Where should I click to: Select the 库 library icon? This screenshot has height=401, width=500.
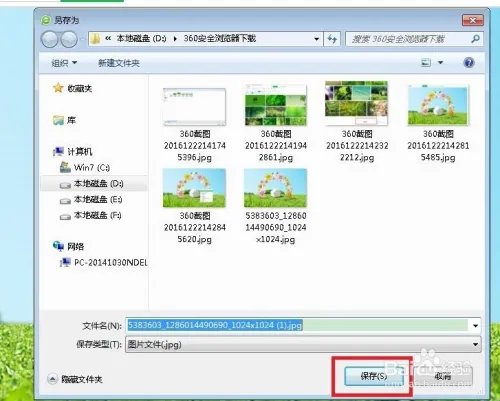(x=58, y=120)
